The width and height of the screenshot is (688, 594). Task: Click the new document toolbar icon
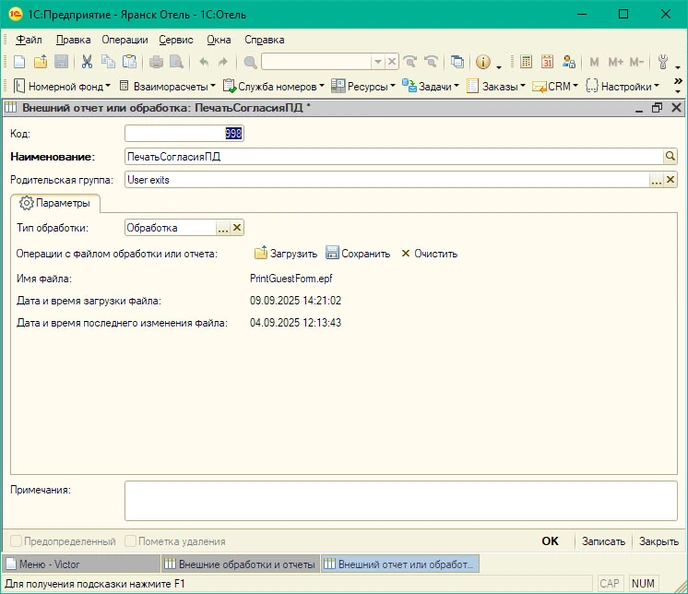click(19, 62)
